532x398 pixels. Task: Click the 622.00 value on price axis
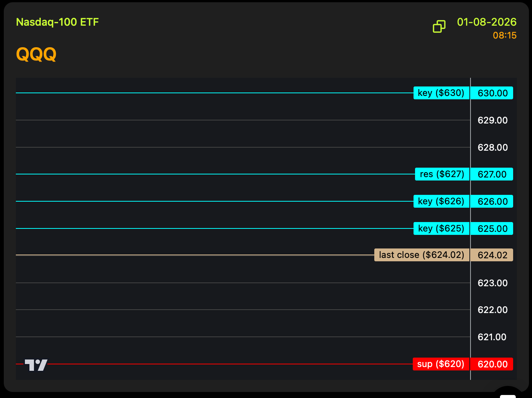[x=492, y=310]
